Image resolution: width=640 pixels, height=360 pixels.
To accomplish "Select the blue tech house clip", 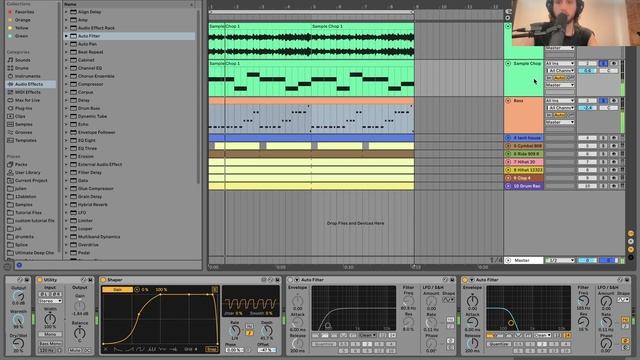I will [311, 138].
